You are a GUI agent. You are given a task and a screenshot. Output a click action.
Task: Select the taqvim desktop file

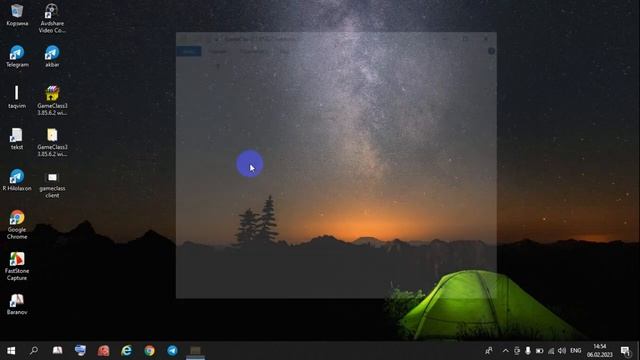(17, 97)
